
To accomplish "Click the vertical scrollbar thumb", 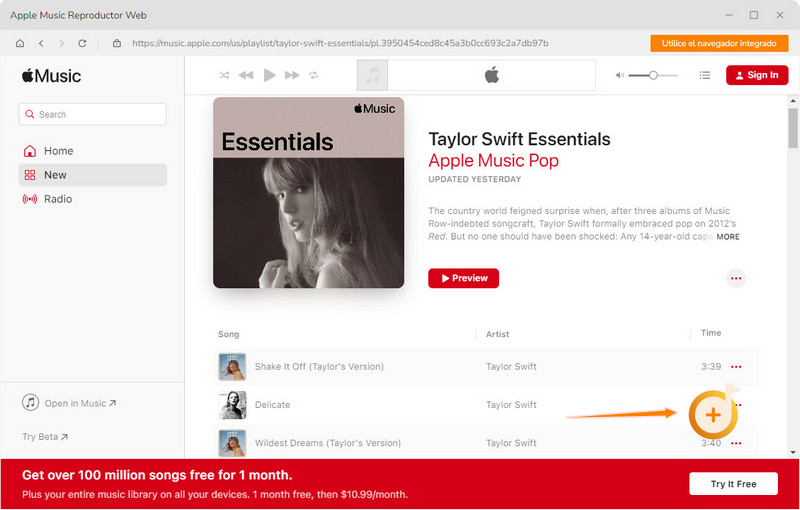I will 792,129.
